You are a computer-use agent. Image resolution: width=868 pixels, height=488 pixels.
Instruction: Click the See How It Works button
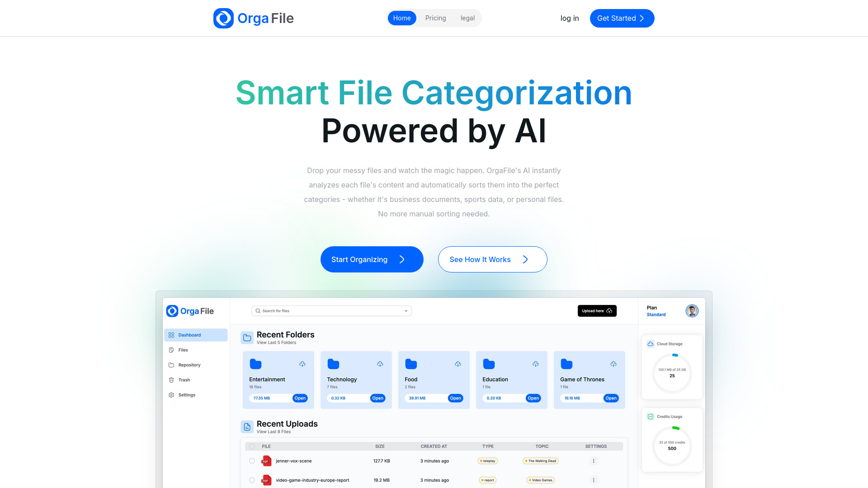click(492, 259)
